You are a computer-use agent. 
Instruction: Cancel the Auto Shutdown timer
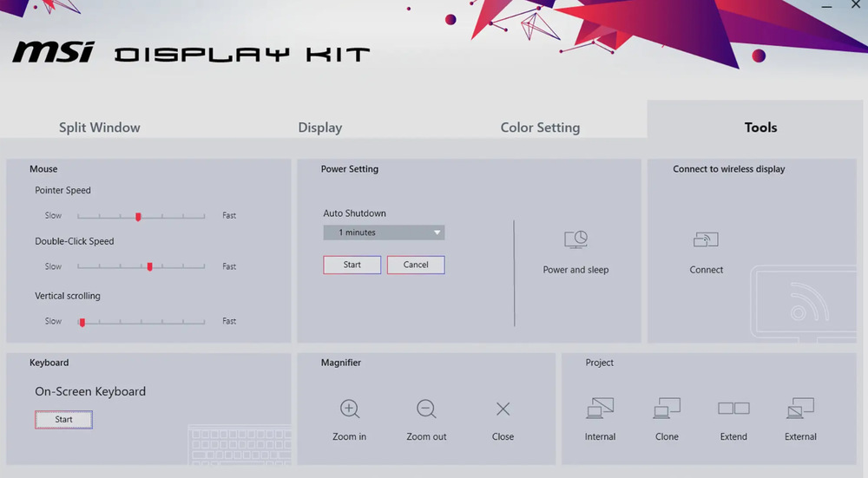pos(416,265)
